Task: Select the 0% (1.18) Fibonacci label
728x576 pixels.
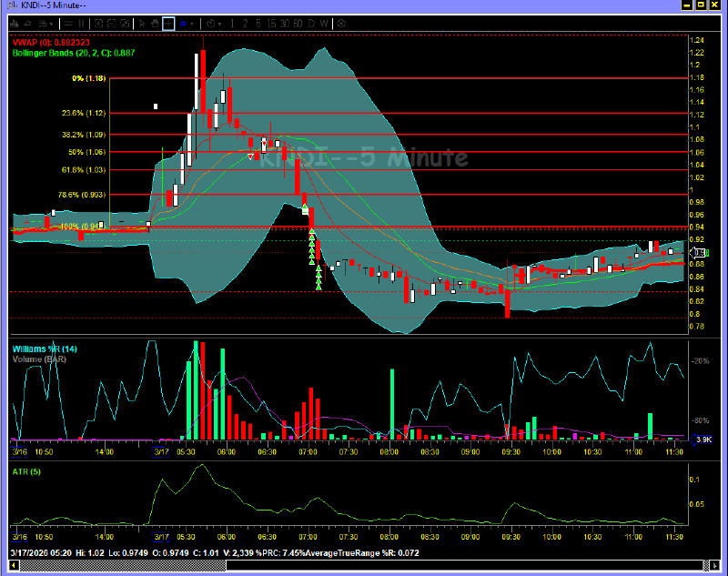Action: tap(88, 78)
